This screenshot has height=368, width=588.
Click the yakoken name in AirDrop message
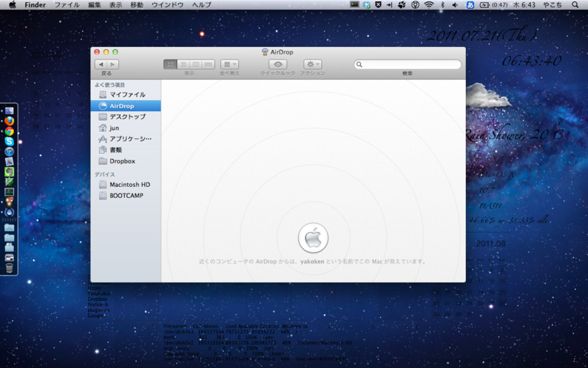[x=312, y=262]
